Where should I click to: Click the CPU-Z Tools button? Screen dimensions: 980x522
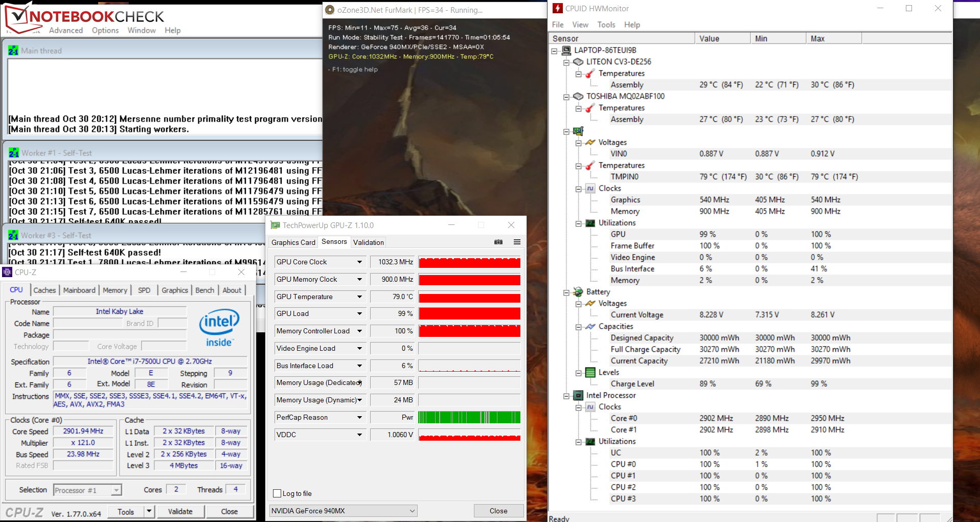(126, 512)
